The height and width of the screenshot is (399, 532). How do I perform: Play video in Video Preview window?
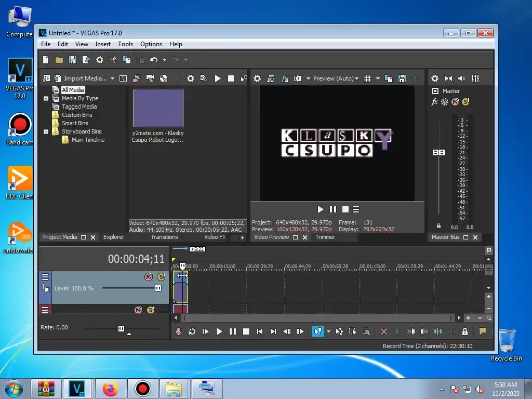pos(320,209)
